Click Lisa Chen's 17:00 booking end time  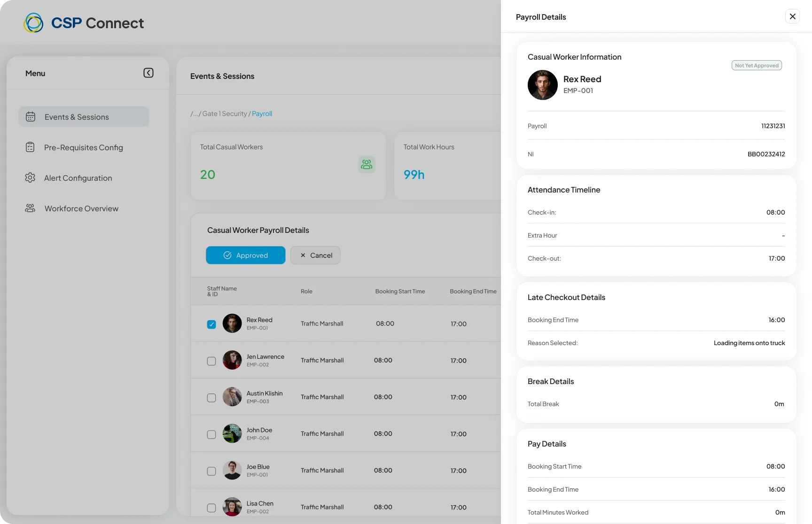pos(459,507)
